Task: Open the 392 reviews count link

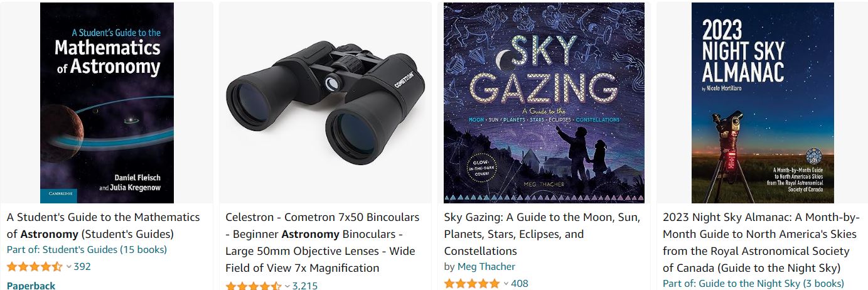Action: point(82,267)
